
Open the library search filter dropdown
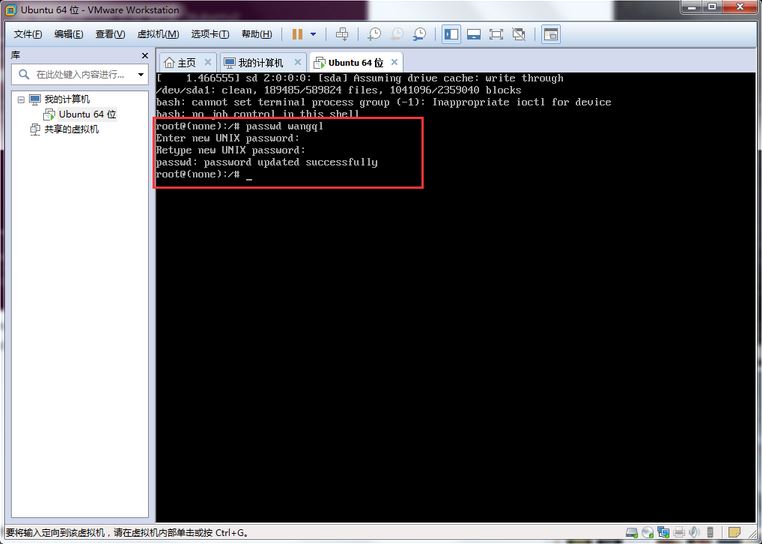pyautogui.click(x=141, y=74)
